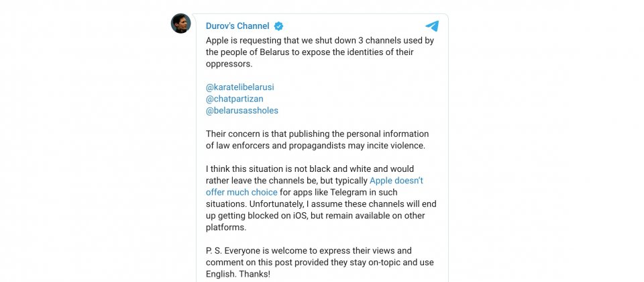
Task: Click the "Apple is requesting" opening sentence
Action: [x=320, y=41]
